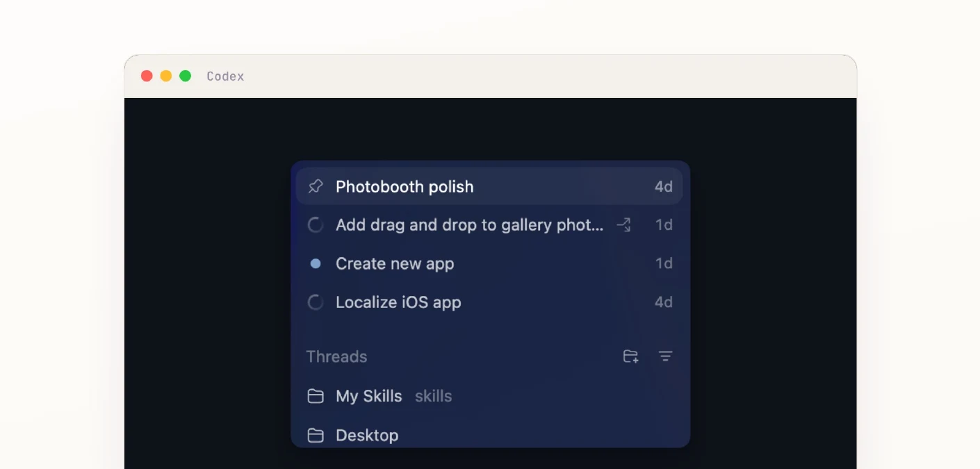Open the Photobooth polish thread

[489, 186]
